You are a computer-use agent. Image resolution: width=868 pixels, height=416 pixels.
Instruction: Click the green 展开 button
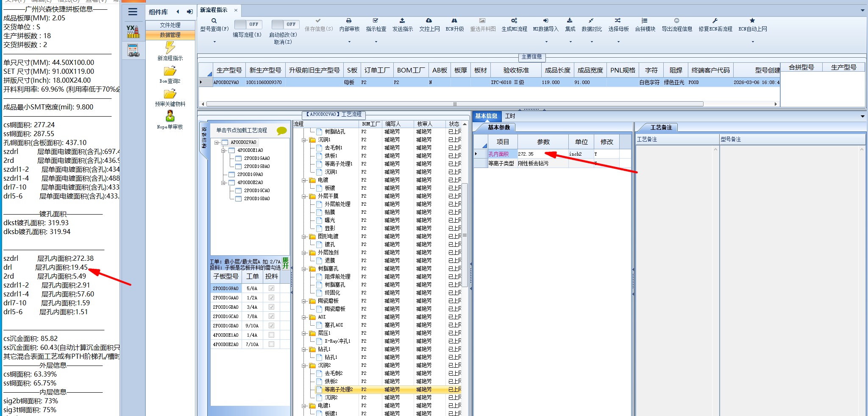tap(286, 263)
